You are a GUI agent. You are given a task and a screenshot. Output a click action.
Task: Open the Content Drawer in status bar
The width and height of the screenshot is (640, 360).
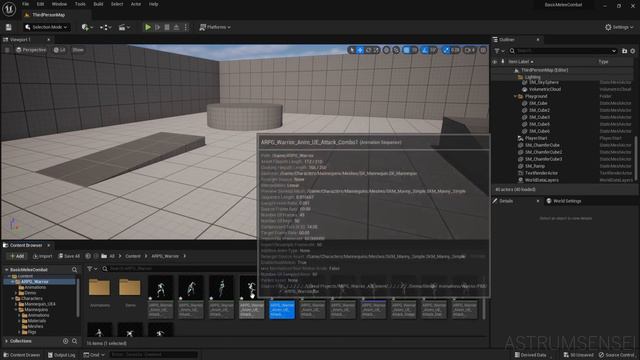[21, 355]
